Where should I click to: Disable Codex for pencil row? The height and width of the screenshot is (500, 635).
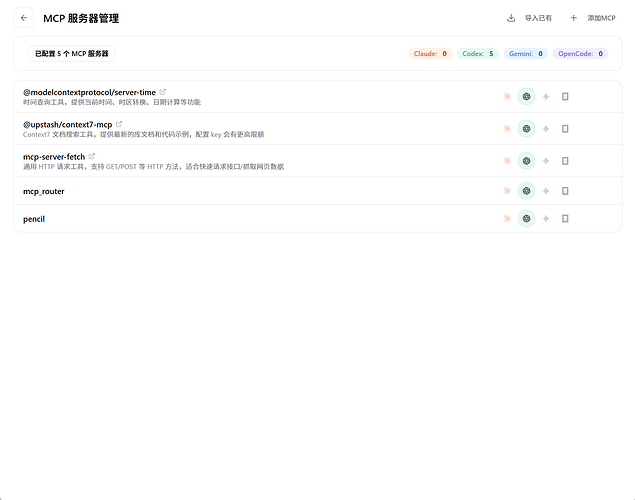tap(526, 219)
